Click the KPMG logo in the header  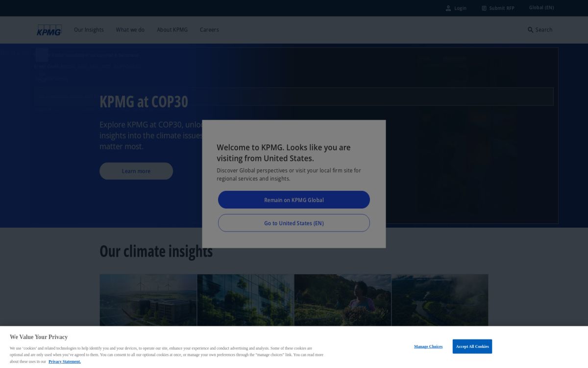pos(49,29)
